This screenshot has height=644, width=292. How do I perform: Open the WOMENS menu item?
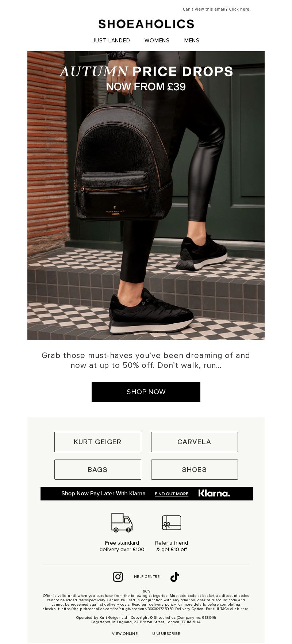tap(157, 41)
